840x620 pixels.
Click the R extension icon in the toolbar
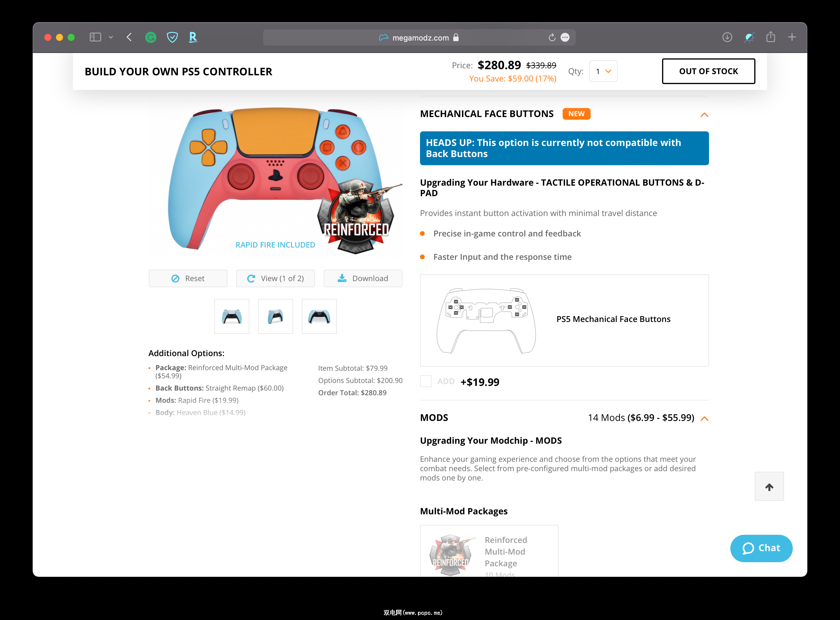(x=193, y=37)
